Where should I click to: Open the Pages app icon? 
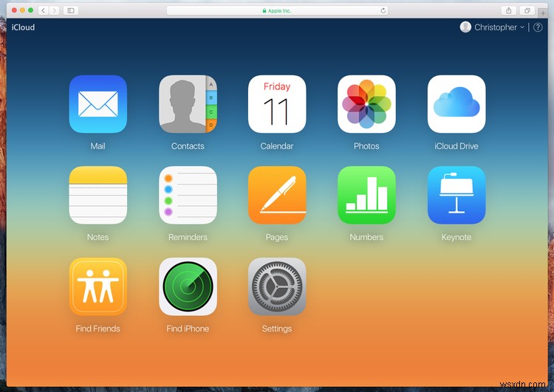click(x=277, y=195)
